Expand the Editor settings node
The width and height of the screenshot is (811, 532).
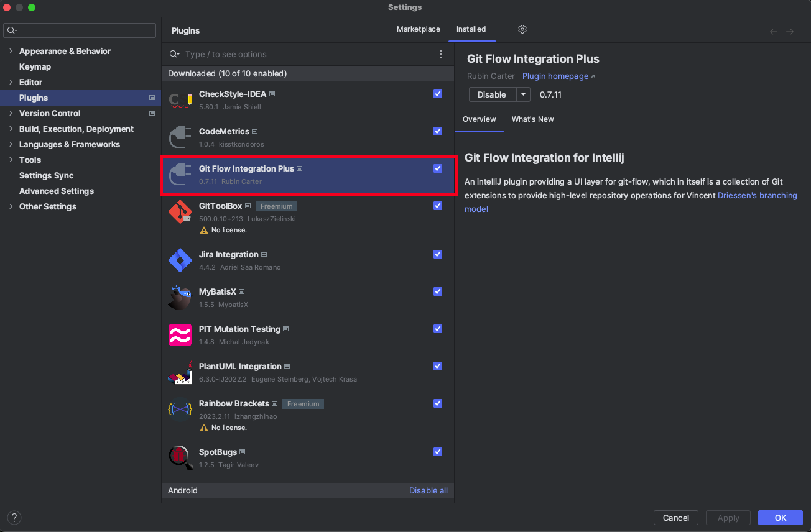[11, 82]
